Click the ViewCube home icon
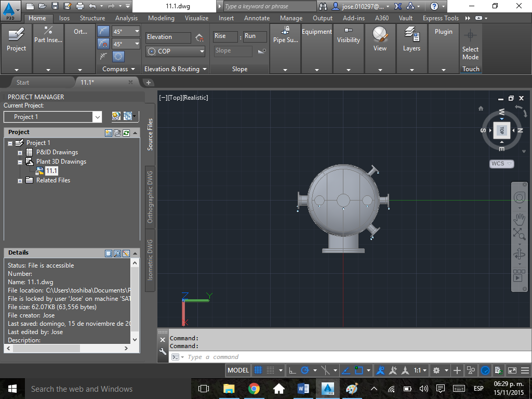532x399 pixels. click(x=481, y=109)
